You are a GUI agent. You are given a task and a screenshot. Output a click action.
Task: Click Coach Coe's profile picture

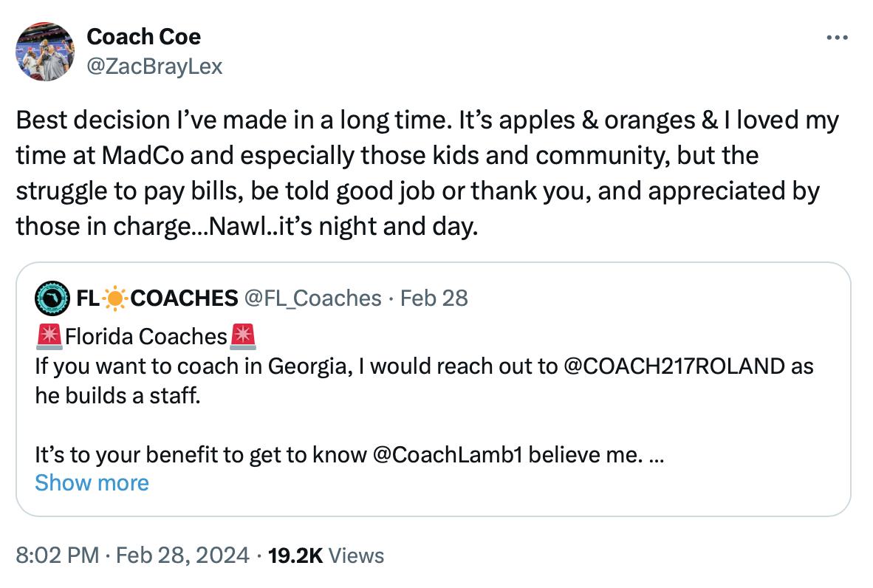coord(45,50)
